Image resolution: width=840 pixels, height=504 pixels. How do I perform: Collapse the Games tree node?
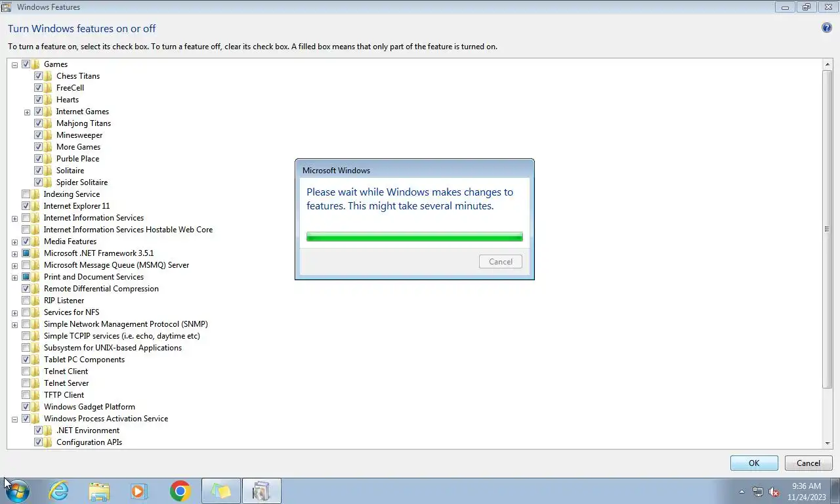(x=14, y=65)
